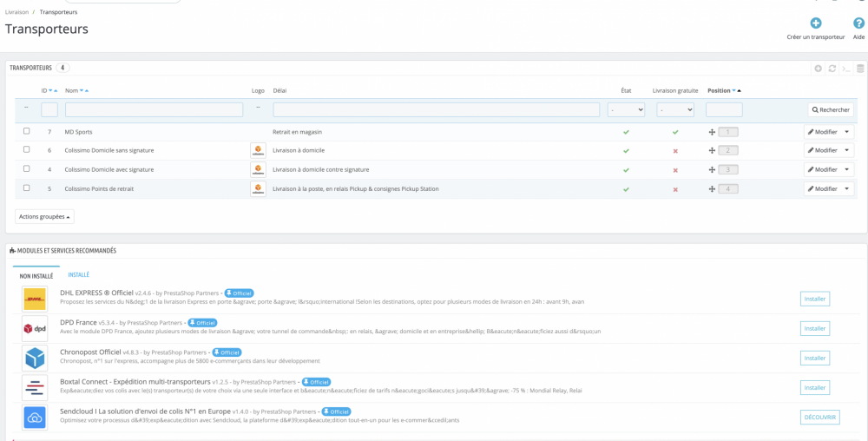
Task: Sort Nom column descending arrow
Action: [82, 91]
